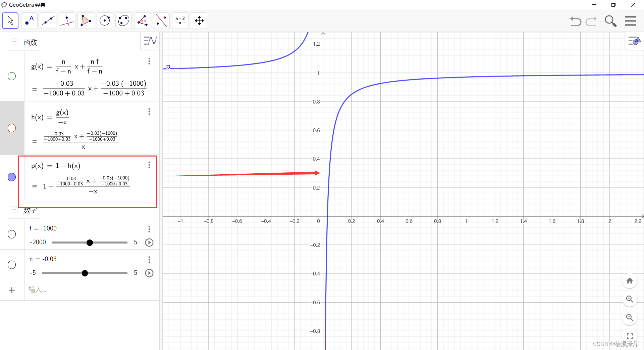Image resolution: width=644 pixels, height=350 pixels.
Task: Select the Circle with Center tool
Action: pyautogui.click(x=105, y=21)
